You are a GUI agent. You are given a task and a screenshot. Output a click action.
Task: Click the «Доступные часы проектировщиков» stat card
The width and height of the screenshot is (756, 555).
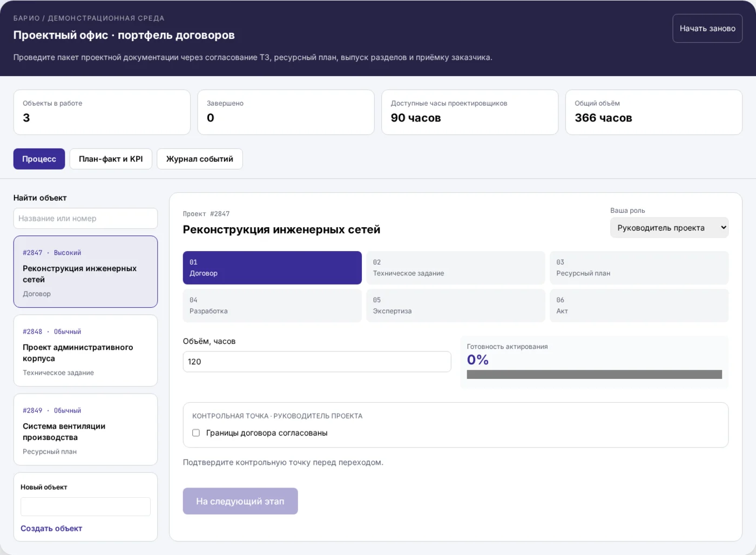(470, 112)
